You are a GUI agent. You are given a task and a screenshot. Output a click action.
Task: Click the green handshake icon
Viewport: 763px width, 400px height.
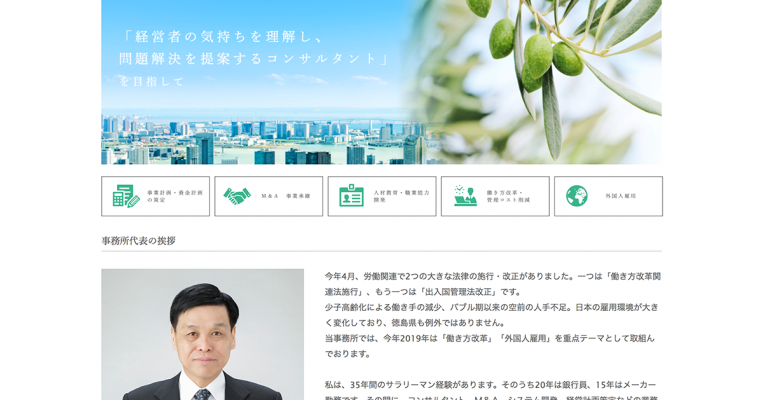pyautogui.click(x=237, y=196)
